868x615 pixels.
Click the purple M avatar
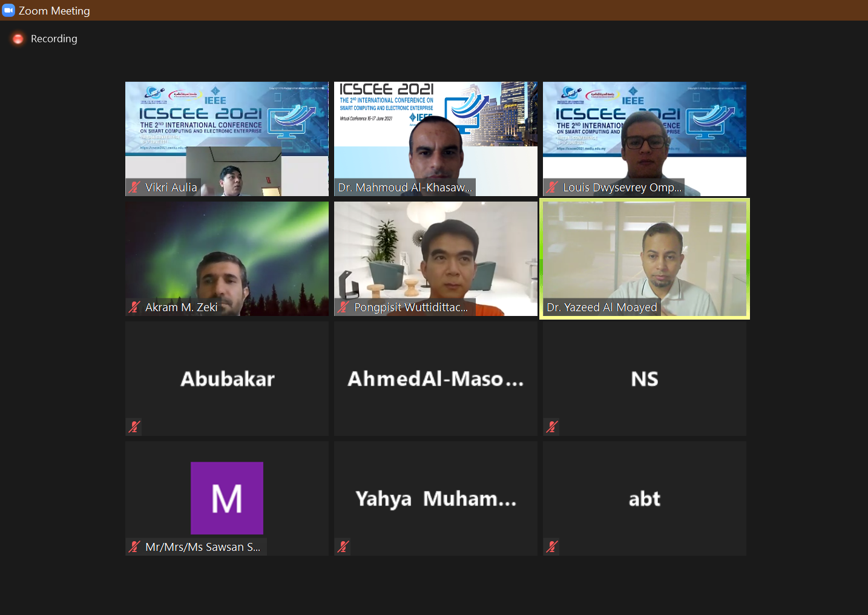click(x=227, y=498)
